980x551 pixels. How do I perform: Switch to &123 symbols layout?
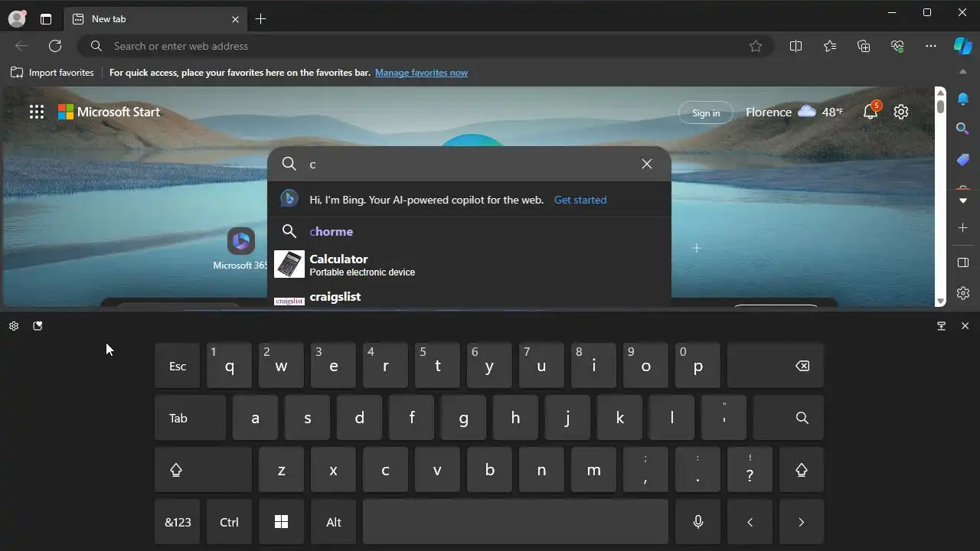coord(178,522)
